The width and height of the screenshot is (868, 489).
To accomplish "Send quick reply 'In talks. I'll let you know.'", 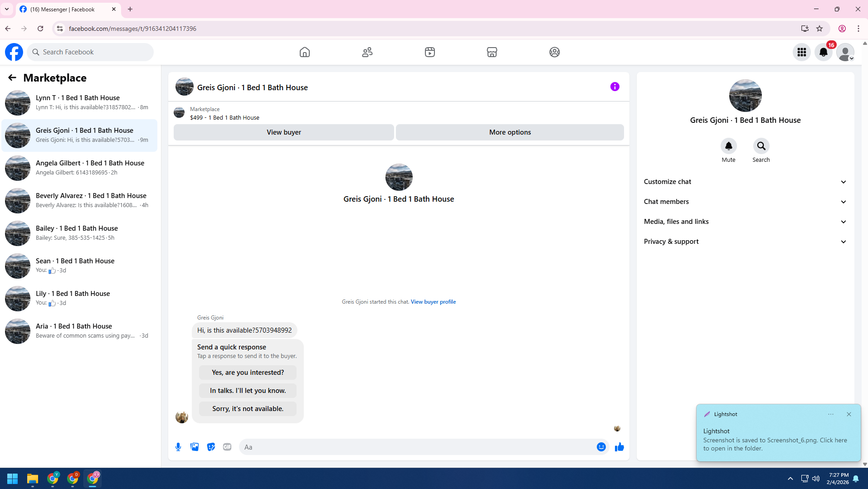I will (x=248, y=391).
